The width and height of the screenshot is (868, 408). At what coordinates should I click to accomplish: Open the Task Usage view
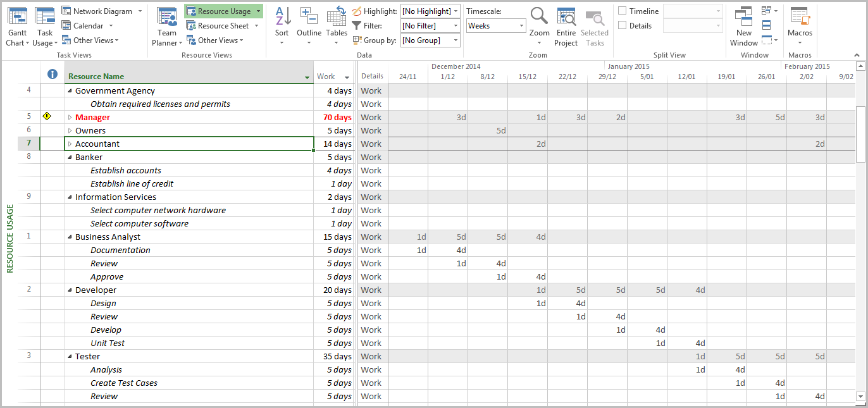click(45, 27)
